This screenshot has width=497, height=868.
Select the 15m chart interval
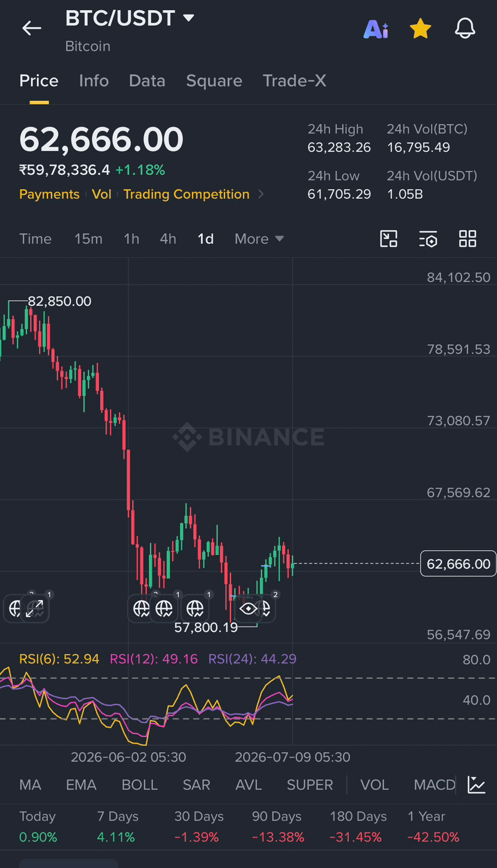click(88, 238)
